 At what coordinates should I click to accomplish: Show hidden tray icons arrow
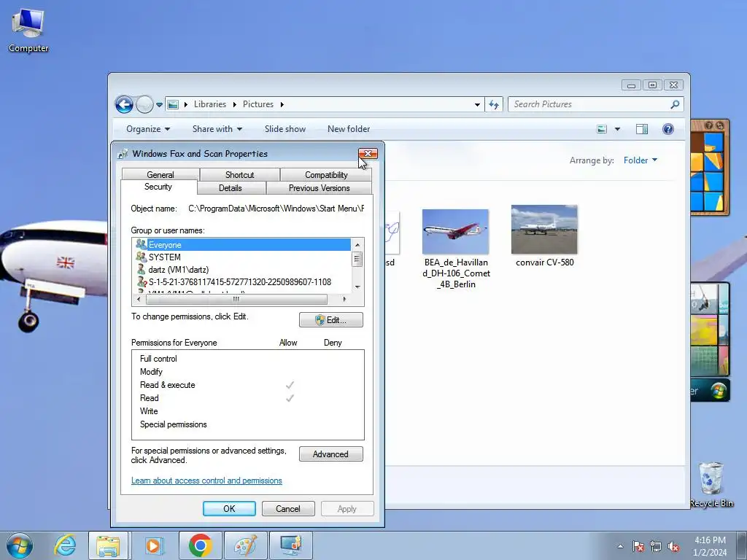pos(620,546)
